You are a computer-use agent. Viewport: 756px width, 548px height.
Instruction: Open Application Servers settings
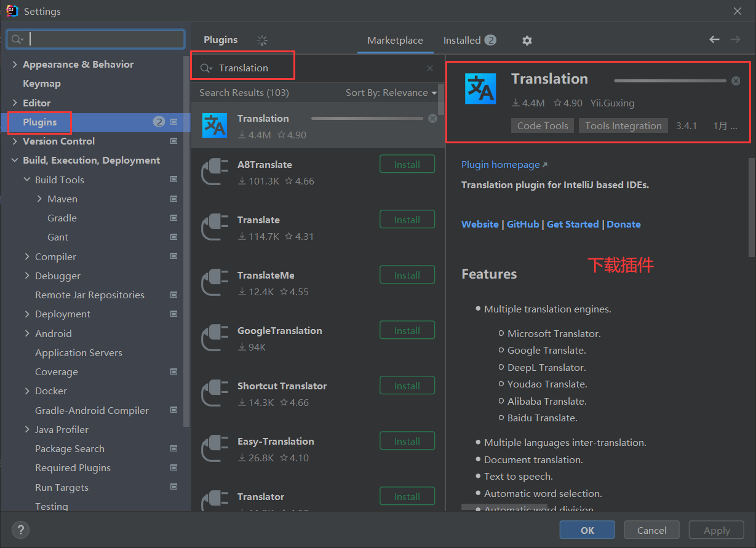point(79,352)
